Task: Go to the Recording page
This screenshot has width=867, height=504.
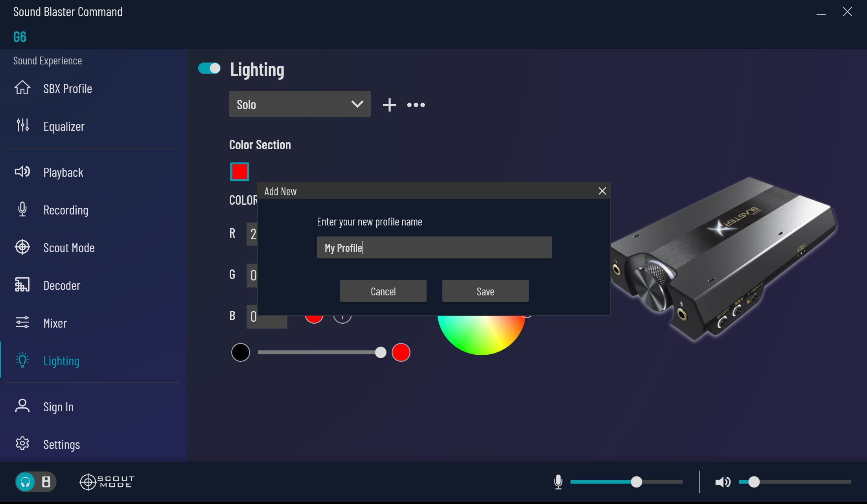Action: (x=66, y=210)
